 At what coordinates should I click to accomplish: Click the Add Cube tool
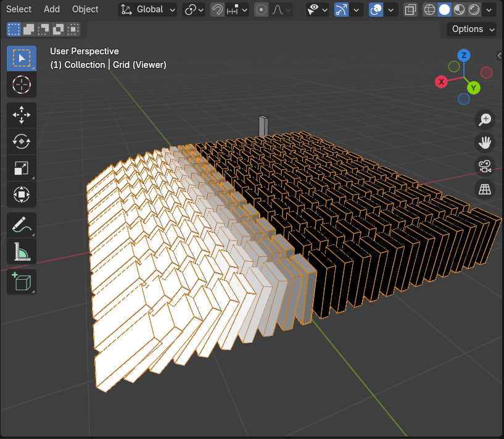pyautogui.click(x=22, y=282)
